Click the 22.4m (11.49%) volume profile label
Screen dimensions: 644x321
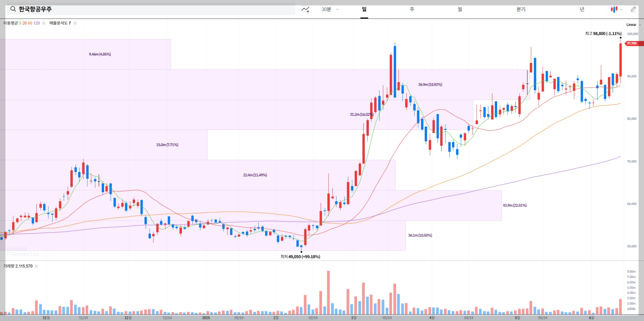[x=255, y=175]
